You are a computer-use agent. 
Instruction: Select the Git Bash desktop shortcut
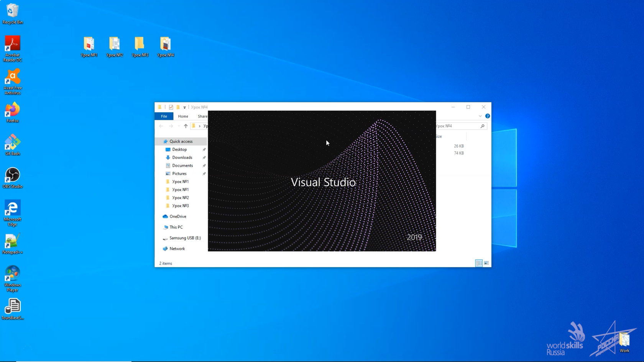[x=12, y=145]
